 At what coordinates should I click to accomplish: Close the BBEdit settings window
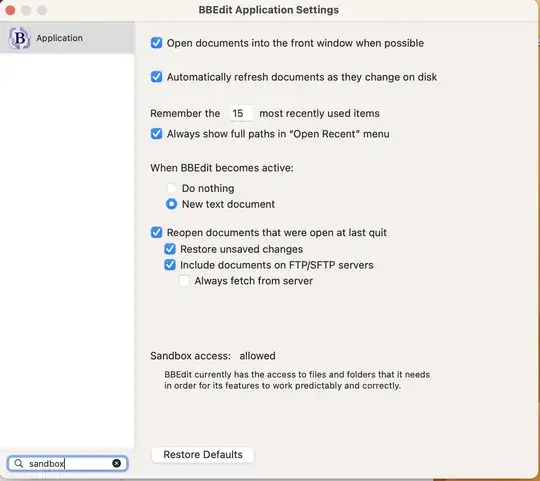(10, 10)
